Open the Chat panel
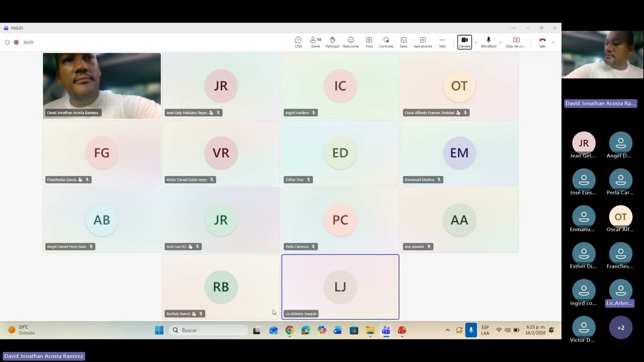This screenshot has width=644, height=362. 298,42
